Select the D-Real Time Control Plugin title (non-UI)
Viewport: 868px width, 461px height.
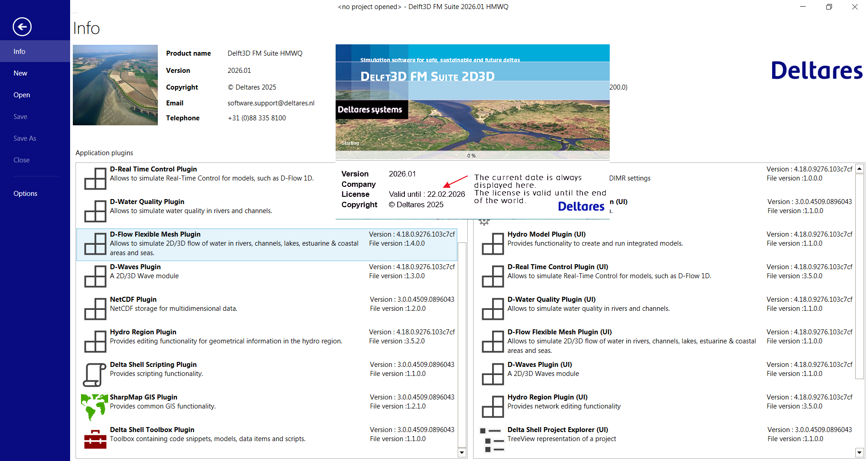point(153,169)
